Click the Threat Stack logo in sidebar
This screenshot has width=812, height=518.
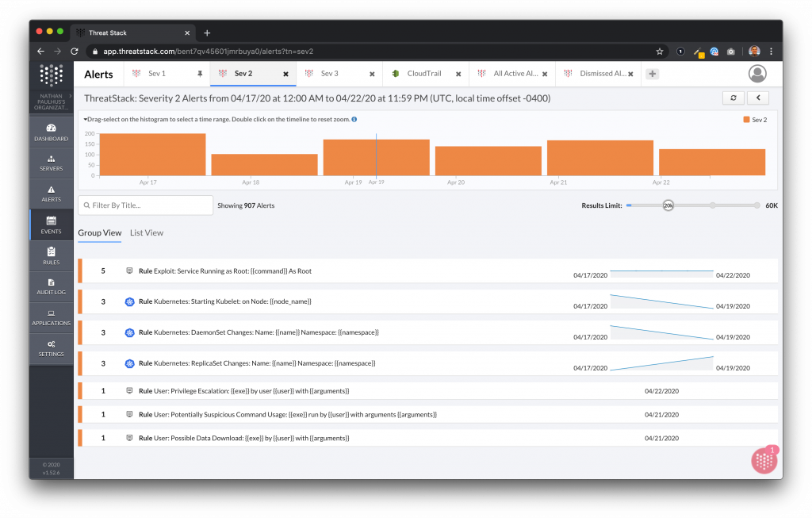52,75
